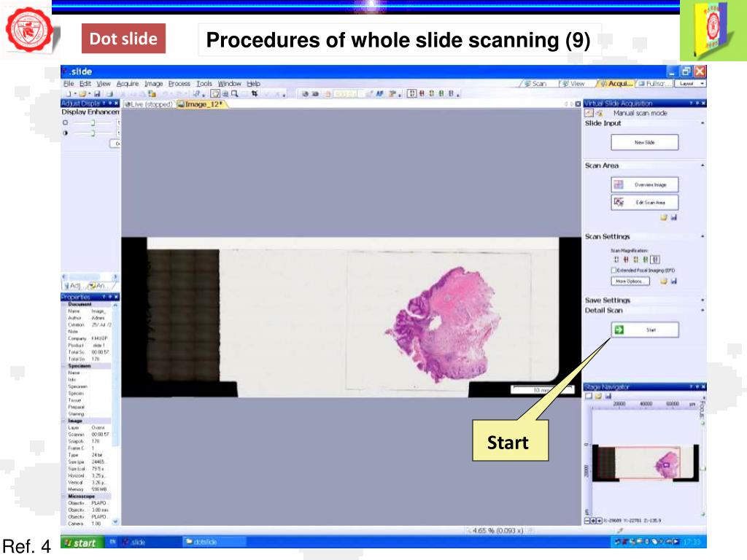Click the Stage Navigator open folder icon
The image size is (747, 560).
(x=598, y=396)
